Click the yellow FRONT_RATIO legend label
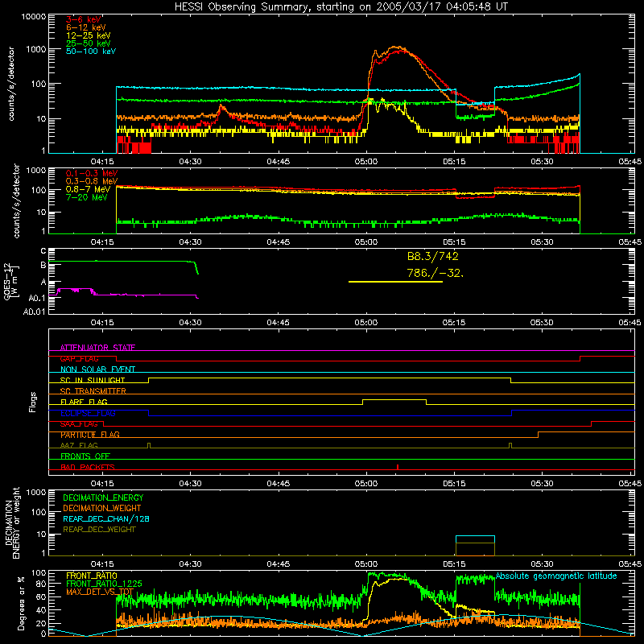This screenshot has height=644, width=644. click(x=92, y=576)
